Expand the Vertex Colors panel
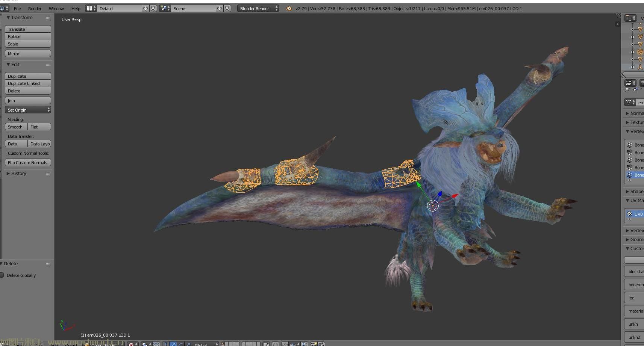The height and width of the screenshot is (346, 644). [x=627, y=230]
